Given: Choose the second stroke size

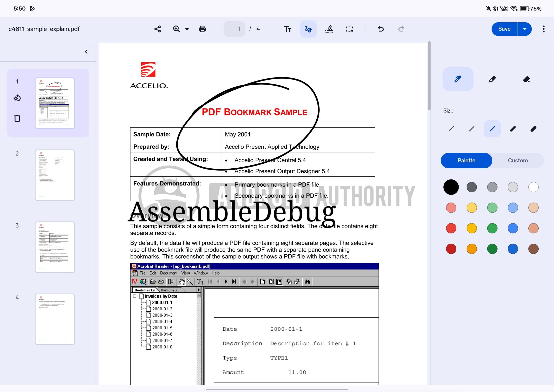Looking at the screenshot, I should pyautogui.click(x=472, y=129).
